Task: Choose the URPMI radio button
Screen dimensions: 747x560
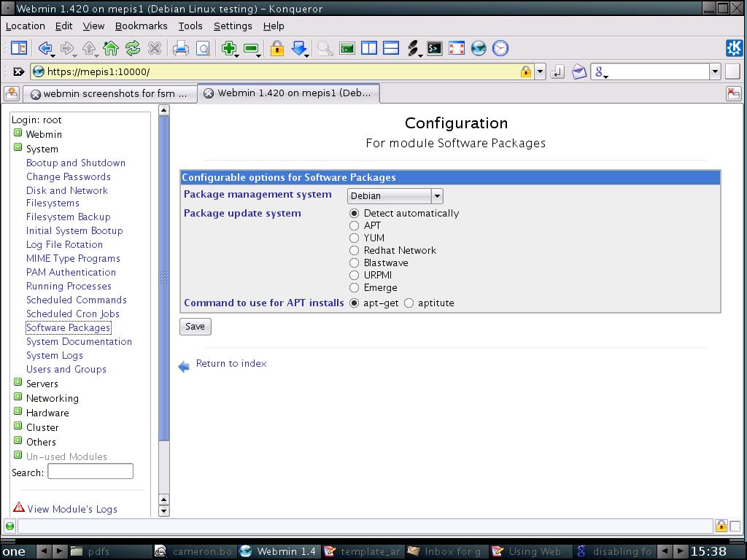Action: [354, 275]
